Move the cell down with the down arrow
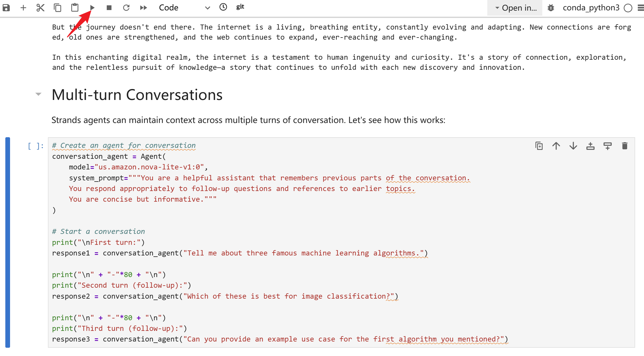This screenshot has width=644, height=356. (573, 146)
